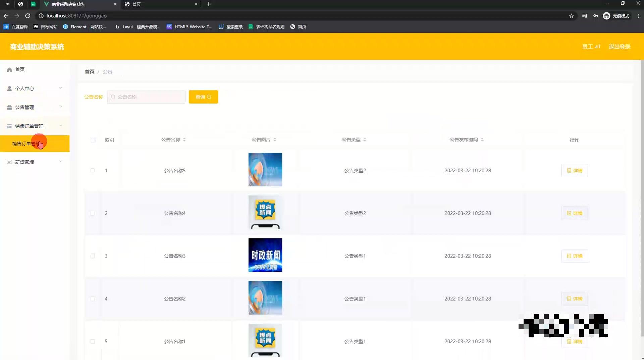The height and width of the screenshot is (360, 644).
Task: Open 详情 for 公告名称4
Action: coord(575,213)
